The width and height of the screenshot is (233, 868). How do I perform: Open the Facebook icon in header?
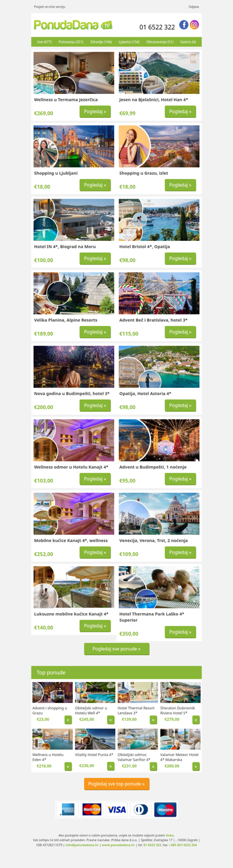point(183,24)
